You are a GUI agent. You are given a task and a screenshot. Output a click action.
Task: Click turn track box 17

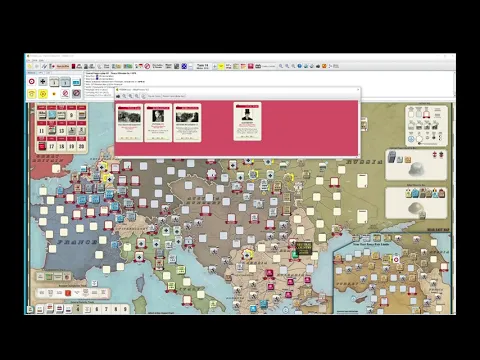[52, 146]
